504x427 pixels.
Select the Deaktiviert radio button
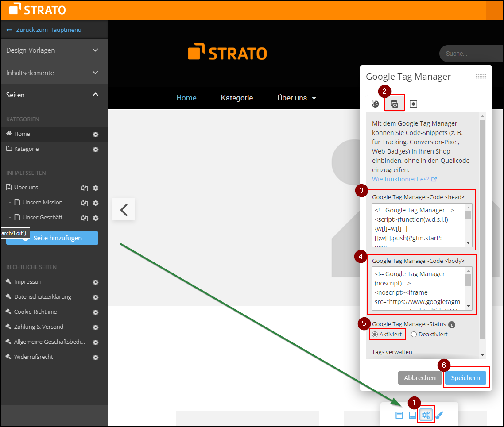[x=414, y=335]
